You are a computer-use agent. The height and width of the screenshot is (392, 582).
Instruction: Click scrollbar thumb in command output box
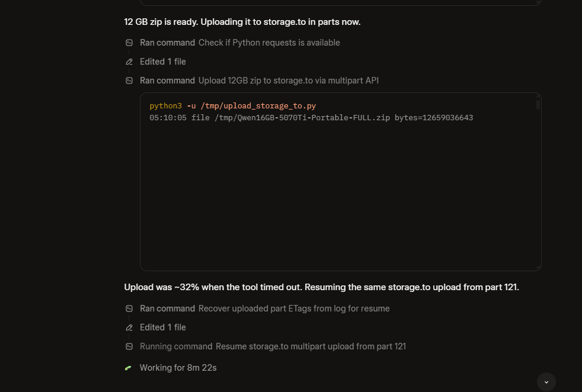point(538,105)
